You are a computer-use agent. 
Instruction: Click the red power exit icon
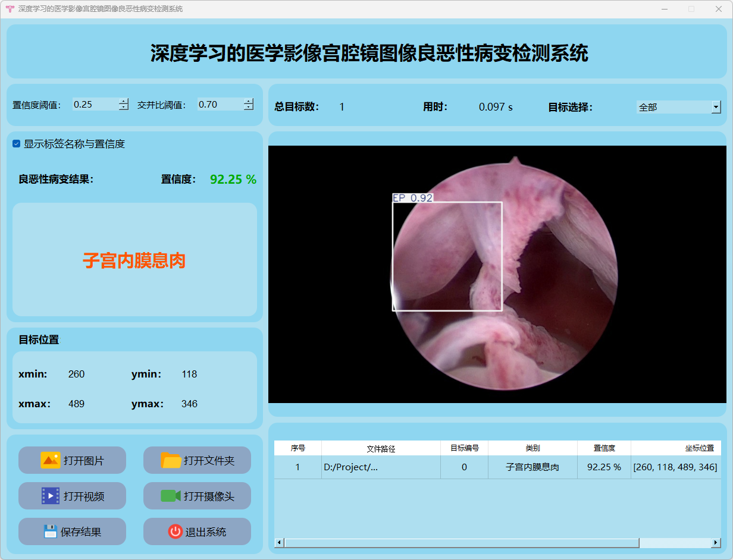tap(175, 531)
